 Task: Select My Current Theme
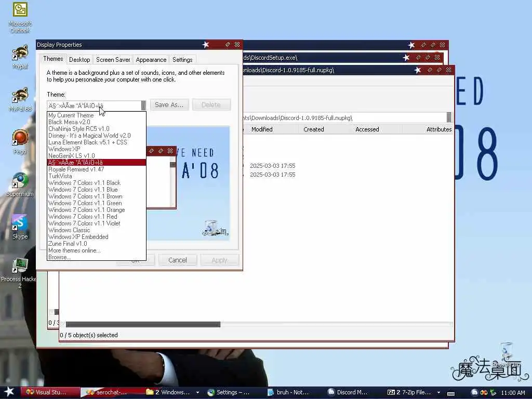pyautogui.click(x=96, y=115)
